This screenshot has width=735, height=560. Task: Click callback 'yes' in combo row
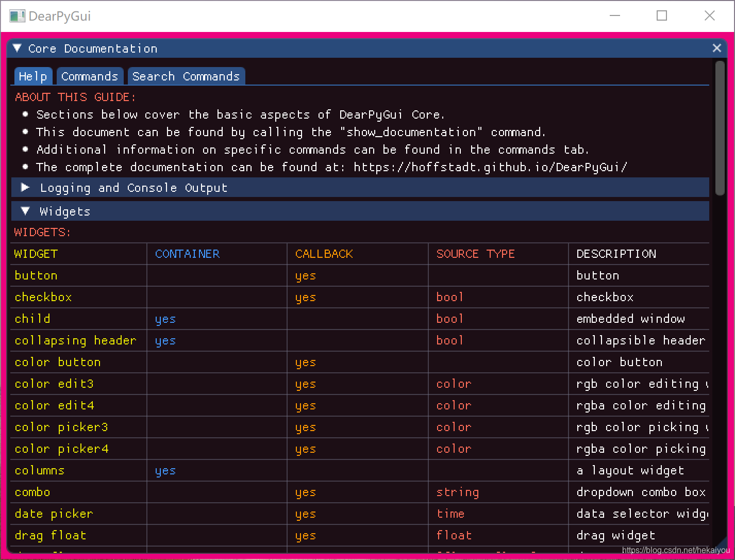[x=306, y=492]
